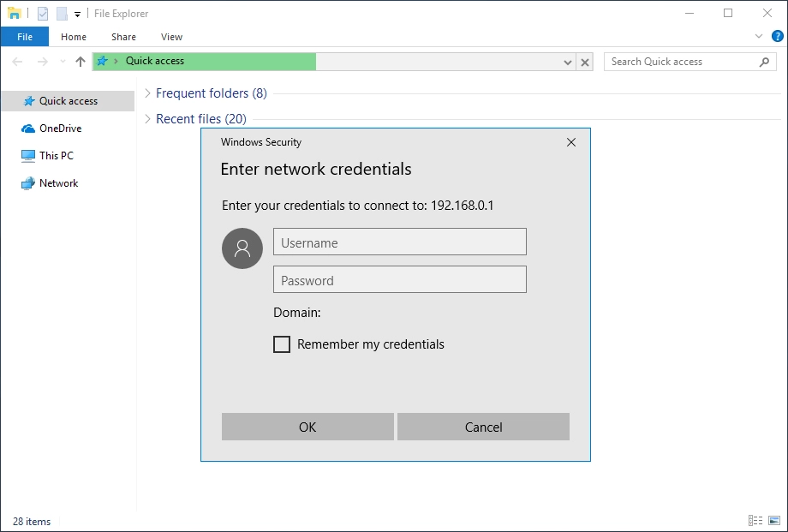This screenshot has height=532, width=788.
Task: Click the Recent files (20) heading
Action: (201, 119)
